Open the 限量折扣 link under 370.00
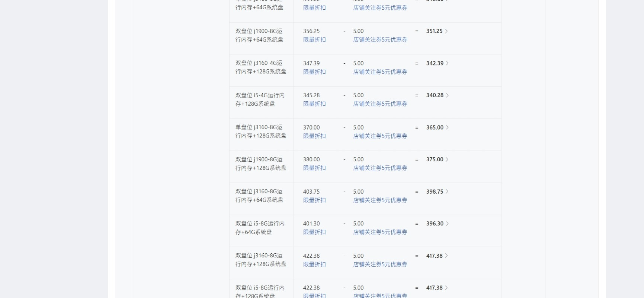This screenshot has height=298, width=644. click(x=314, y=136)
